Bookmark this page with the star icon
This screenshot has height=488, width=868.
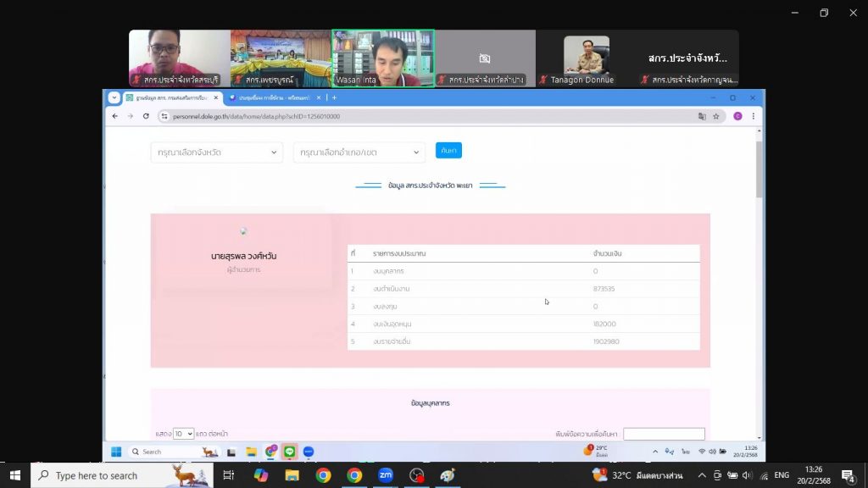click(715, 116)
